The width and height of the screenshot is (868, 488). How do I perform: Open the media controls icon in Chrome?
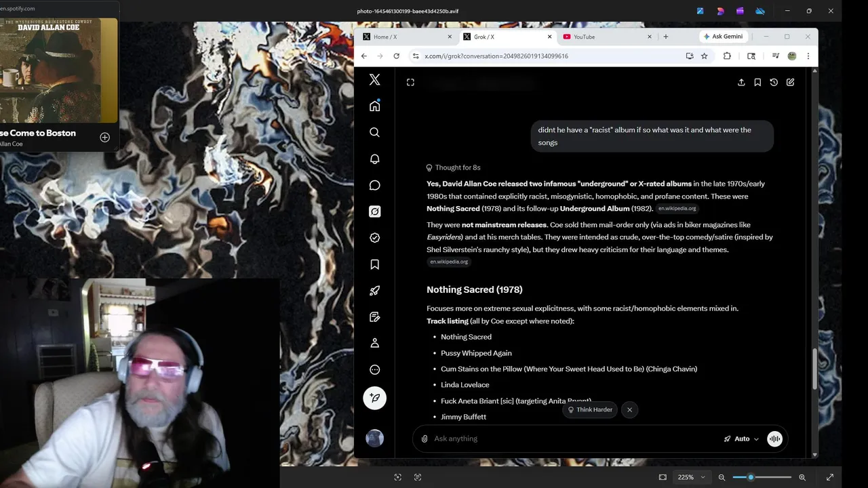coord(776,56)
